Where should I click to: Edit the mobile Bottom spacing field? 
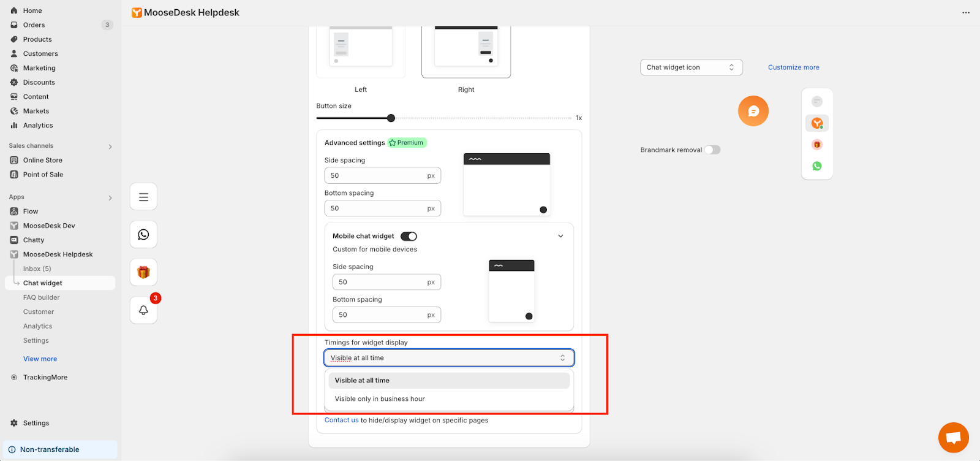point(386,315)
